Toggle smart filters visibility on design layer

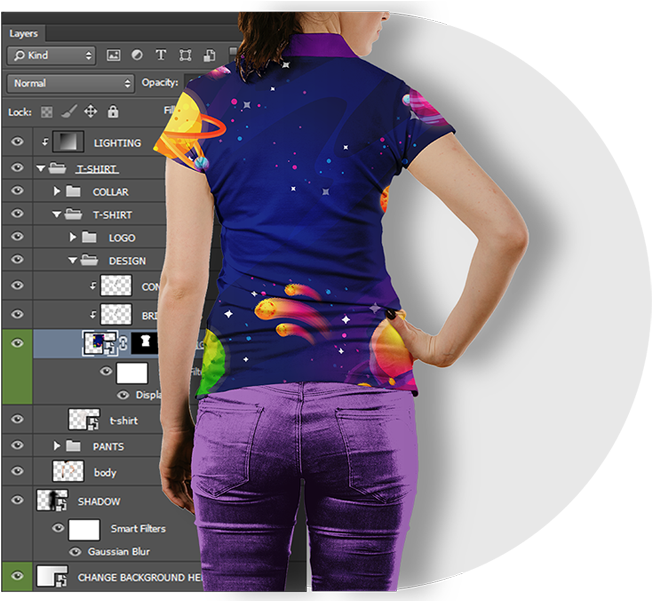106,371
